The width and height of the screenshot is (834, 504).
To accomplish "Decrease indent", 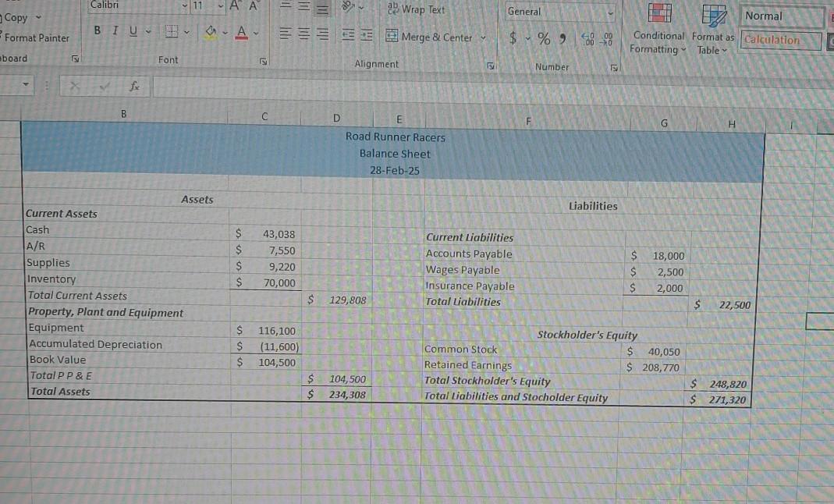I will [348, 35].
